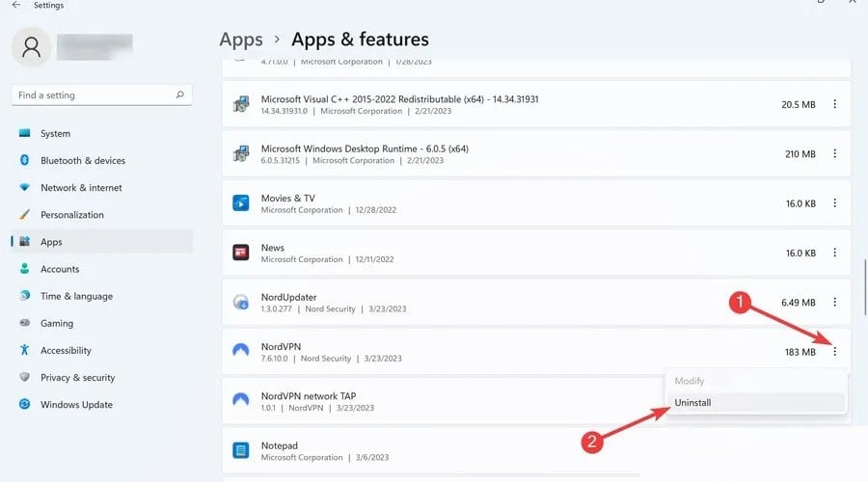Image resolution: width=868 pixels, height=482 pixels.
Task: Click the Windows Desktop Runtime app icon
Action: pos(241,153)
